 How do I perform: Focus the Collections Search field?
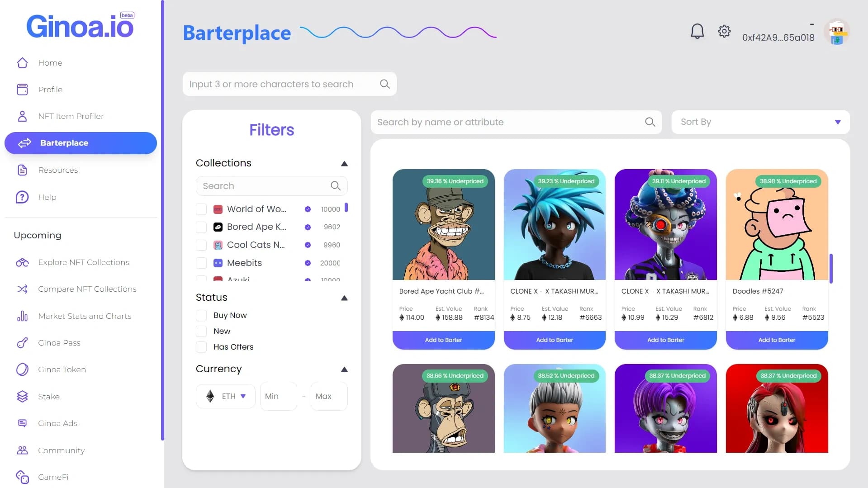coord(271,186)
